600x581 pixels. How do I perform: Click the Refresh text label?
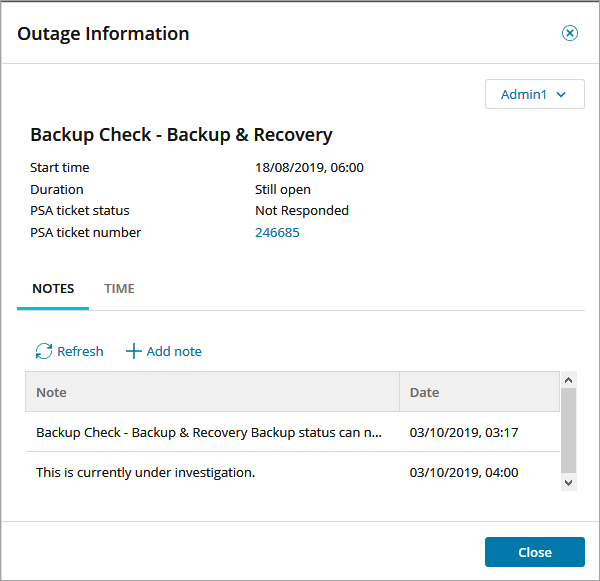tap(80, 351)
